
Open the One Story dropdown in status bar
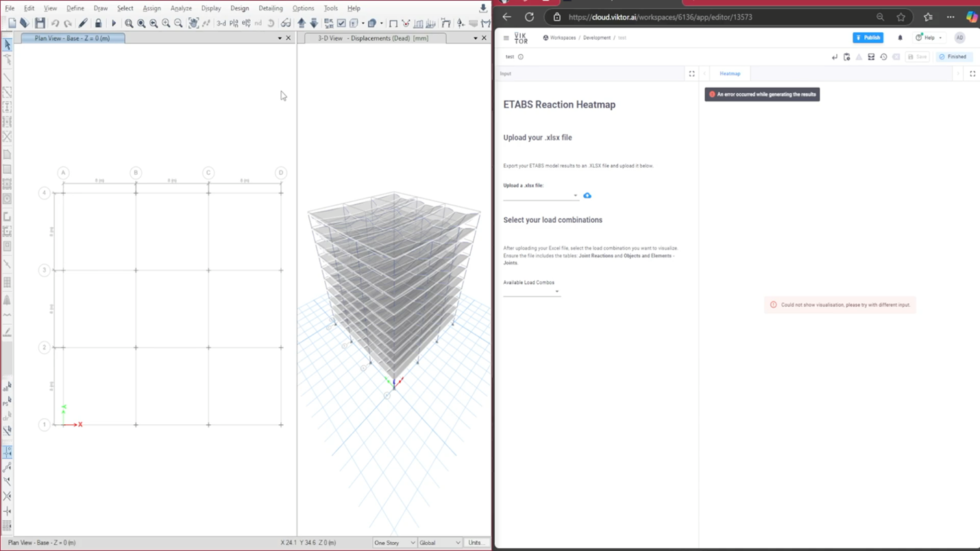click(394, 543)
